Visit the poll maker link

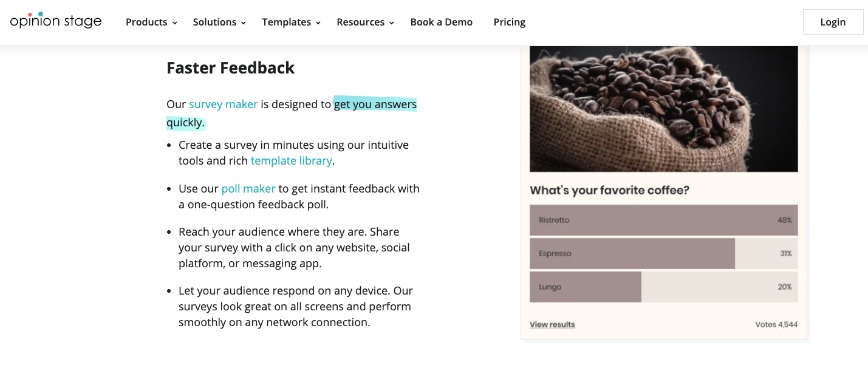(x=248, y=189)
